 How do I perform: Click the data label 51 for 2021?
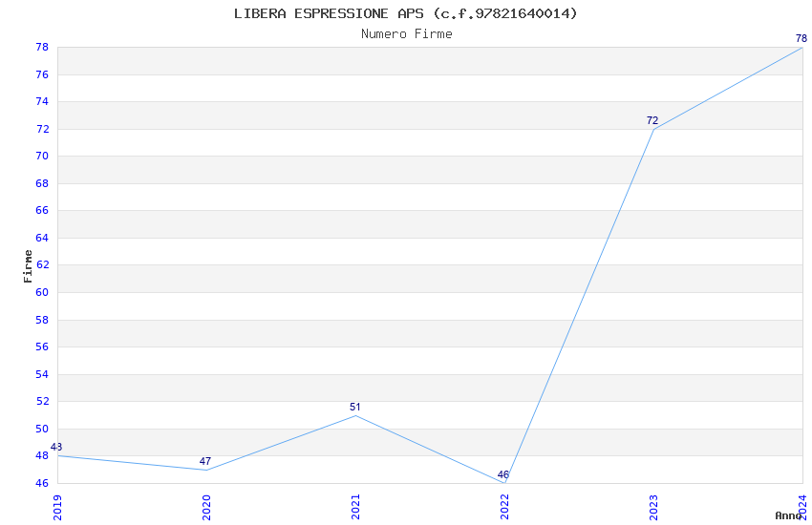point(354,407)
